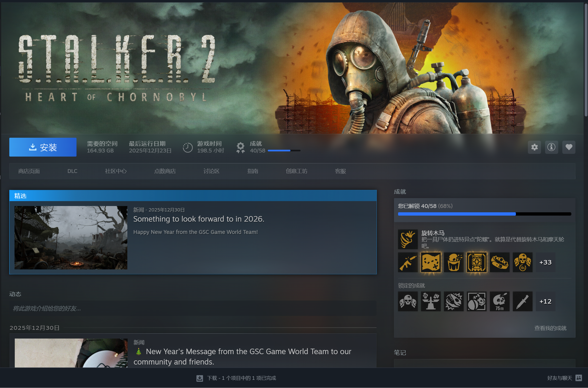The width and height of the screenshot is (588, 388).
Task: Open the game settings gear icon
Action: tap(534, 147)
